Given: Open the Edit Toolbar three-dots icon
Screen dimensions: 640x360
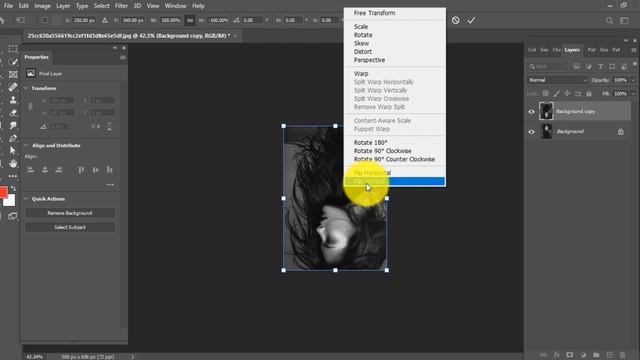Looking at the screenshot, I should click(x=13, y=176).
